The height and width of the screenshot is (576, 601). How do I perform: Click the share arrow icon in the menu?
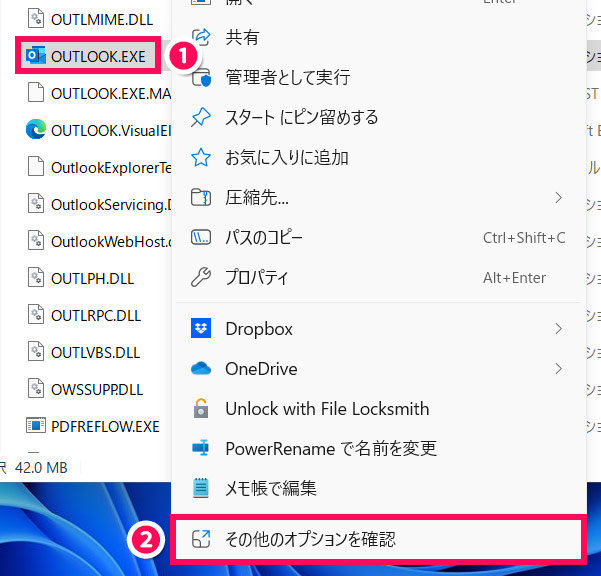pyautogui.click(x=201, y=37)
